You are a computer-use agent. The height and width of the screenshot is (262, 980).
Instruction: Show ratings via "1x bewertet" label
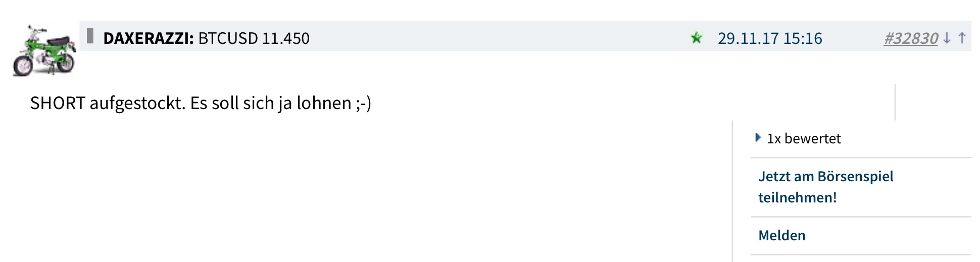[x=804, y=138]
